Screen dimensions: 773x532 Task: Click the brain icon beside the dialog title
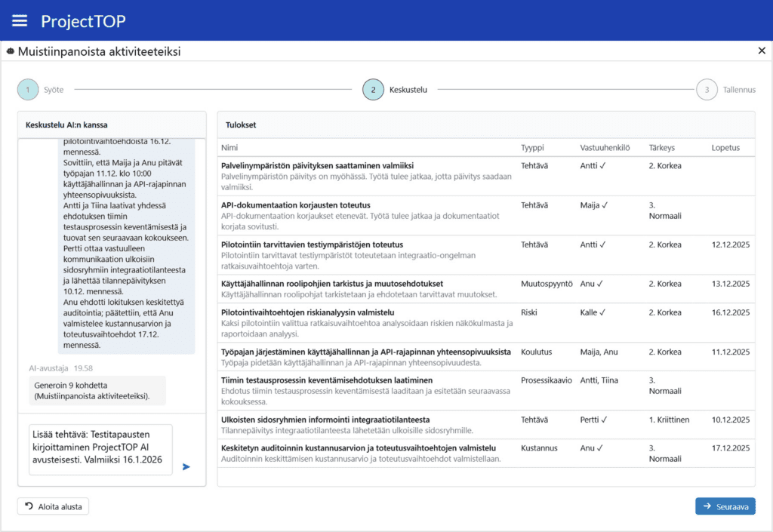click(11, 52)
